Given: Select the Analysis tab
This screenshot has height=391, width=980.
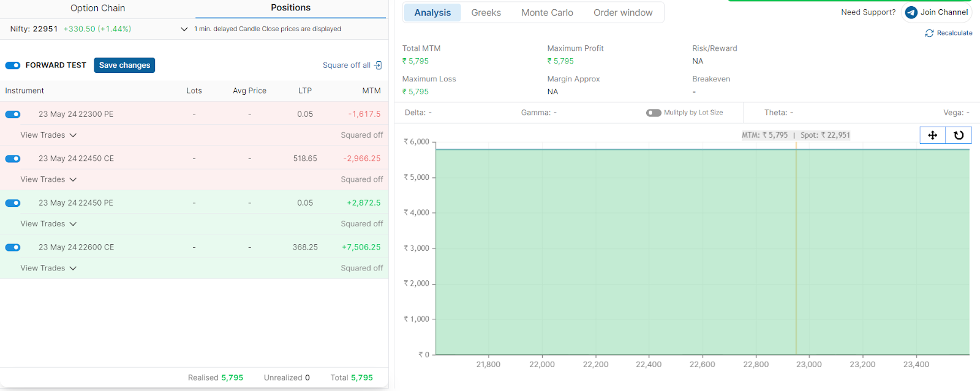Looking at the screenshot, I should coord(432,12).
